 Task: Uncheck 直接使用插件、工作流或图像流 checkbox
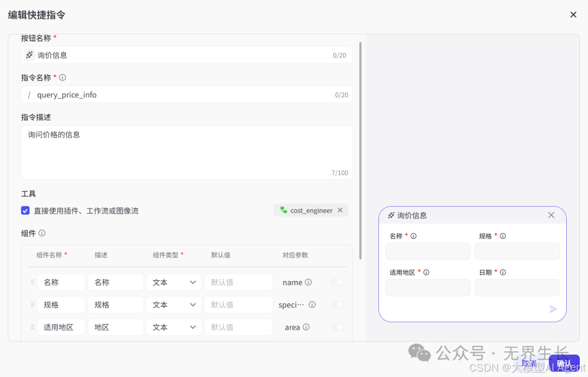[x=25, y=211]
